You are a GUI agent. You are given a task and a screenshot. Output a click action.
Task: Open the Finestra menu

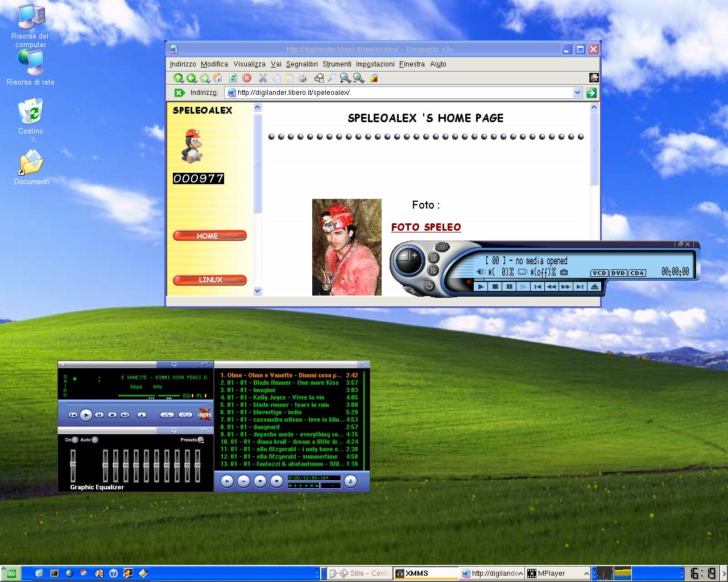click(412, 64)
